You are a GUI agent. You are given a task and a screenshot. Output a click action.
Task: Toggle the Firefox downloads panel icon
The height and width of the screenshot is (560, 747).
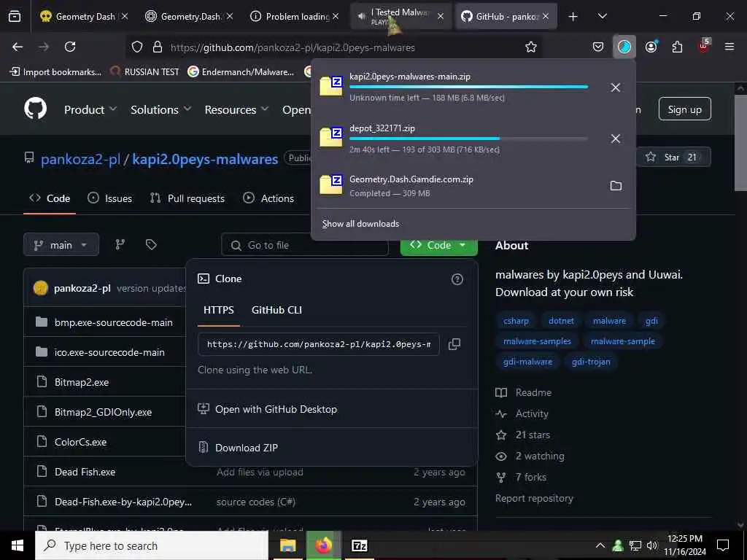coord(624,47)
